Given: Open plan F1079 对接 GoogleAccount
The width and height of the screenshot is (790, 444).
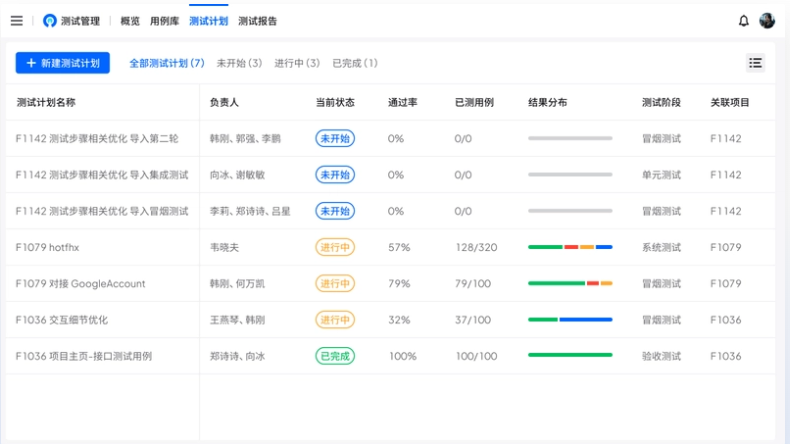Looking at the screenshot, I should coord(81,284).
